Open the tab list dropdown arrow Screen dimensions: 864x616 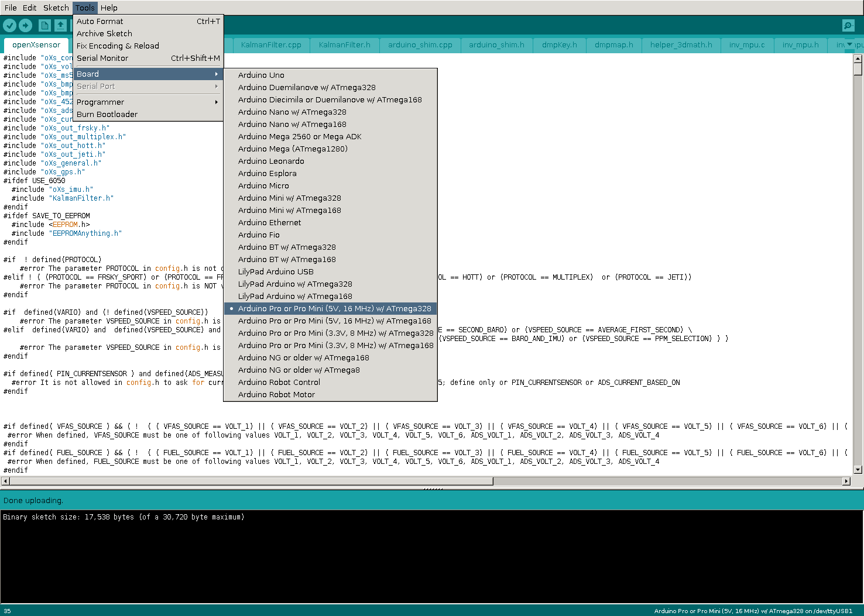click(849, 44)
